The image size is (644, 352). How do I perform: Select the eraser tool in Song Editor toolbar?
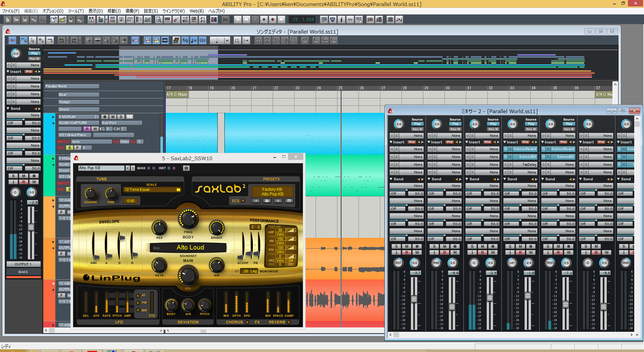point(124,40)
